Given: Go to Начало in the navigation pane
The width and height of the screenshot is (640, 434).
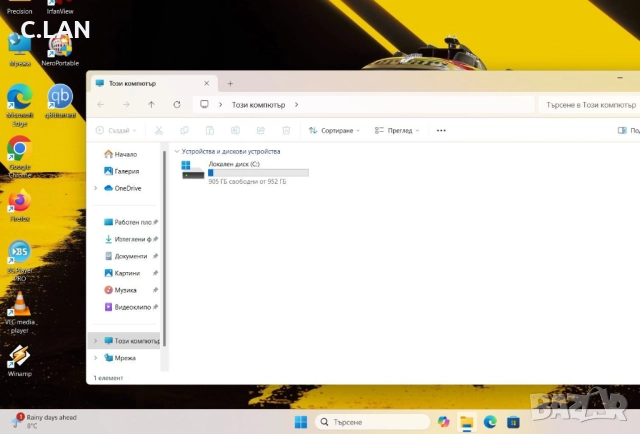Looking at the screenshot, I should (x=125, y=154).
